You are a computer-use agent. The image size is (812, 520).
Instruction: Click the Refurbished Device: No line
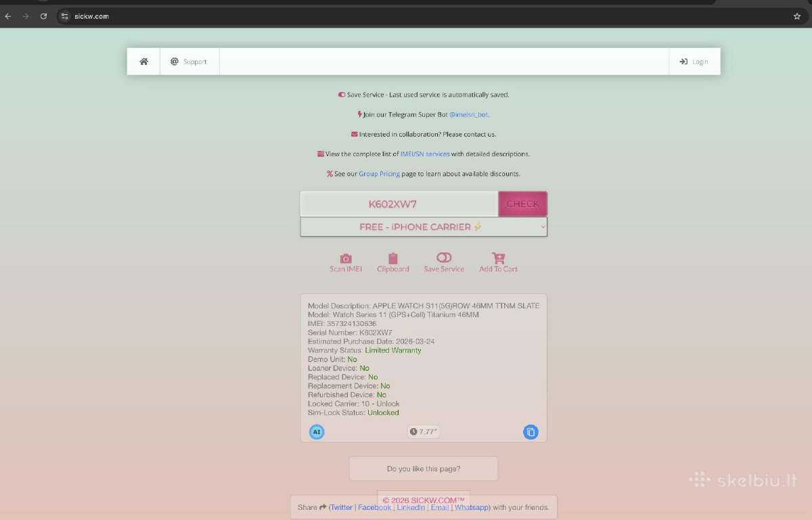(x=347, y=395)
